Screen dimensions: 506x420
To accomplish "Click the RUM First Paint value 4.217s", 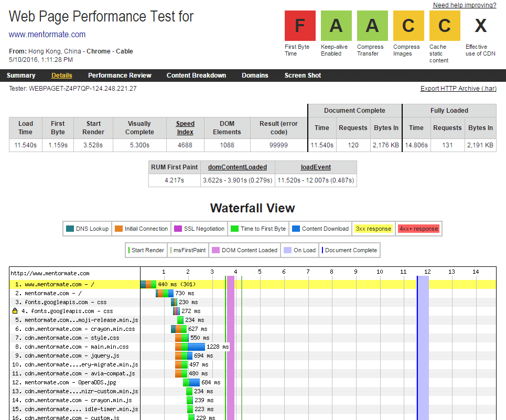I will 174,180.
